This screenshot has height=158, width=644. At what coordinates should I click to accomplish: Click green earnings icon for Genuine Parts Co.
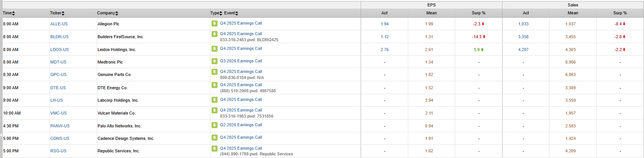click(x=215, y=72)
